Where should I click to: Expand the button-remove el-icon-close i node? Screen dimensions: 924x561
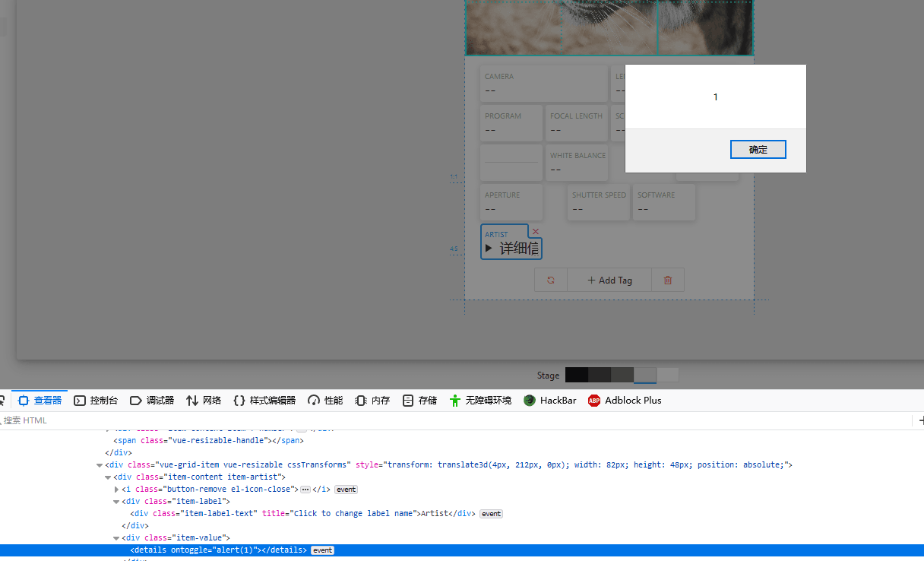tap(116, 490)
